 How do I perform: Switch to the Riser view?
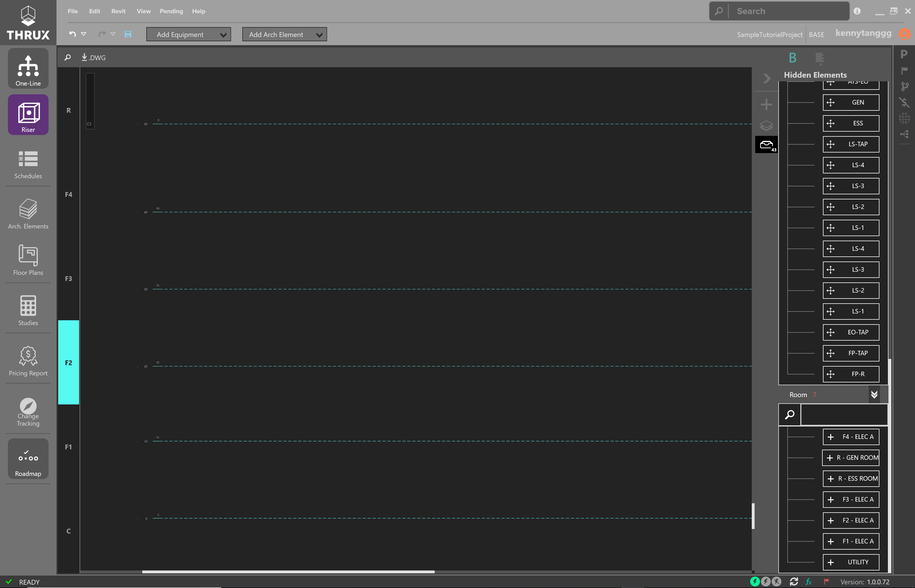(28, 115)
